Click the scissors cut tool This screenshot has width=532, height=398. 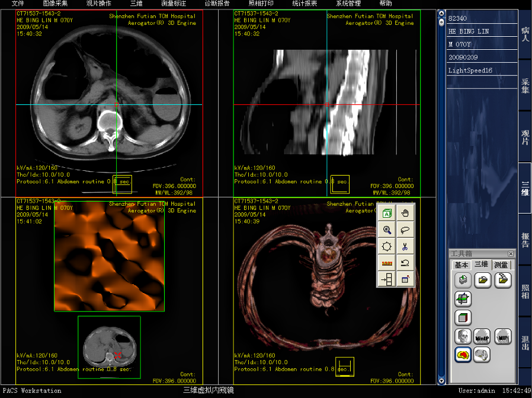[x=405, y=246]
